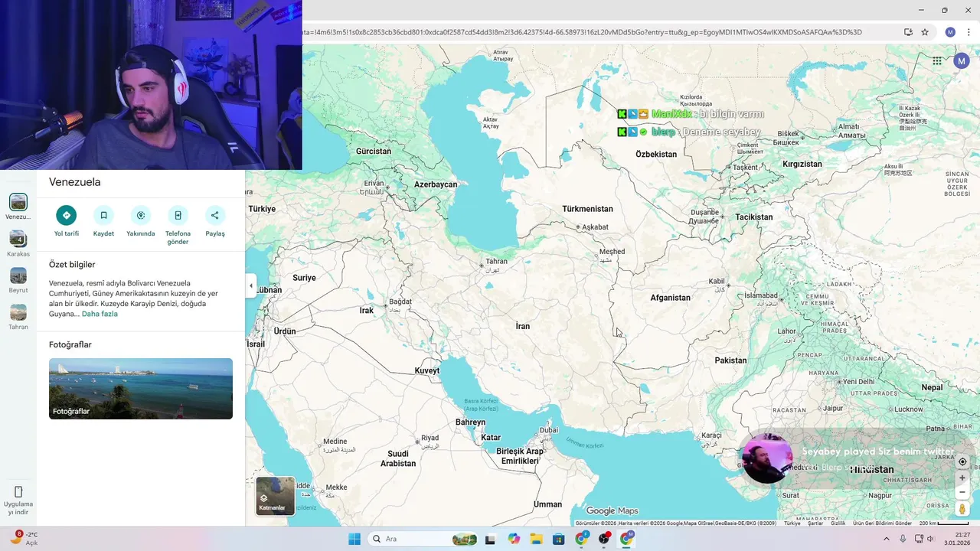Viewport: 980px width, 551px height.
Task: Select the Beyrut recent search item
Action: pyautogui.click(x=18, y=280)
